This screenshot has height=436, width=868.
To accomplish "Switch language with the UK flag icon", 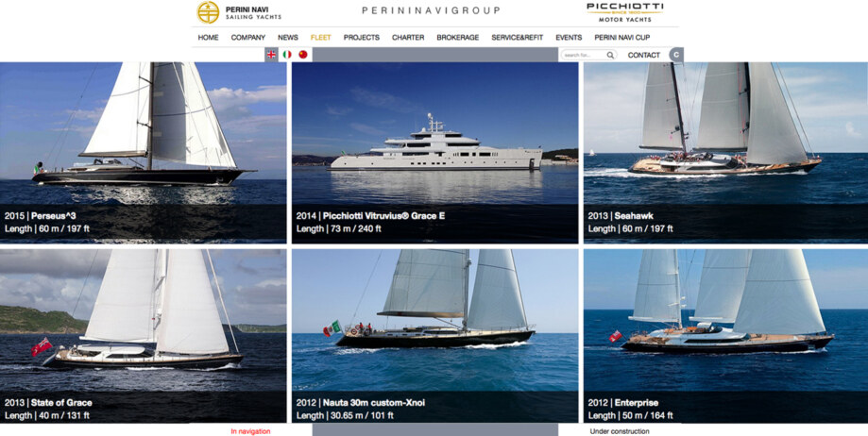I will 271,54.
